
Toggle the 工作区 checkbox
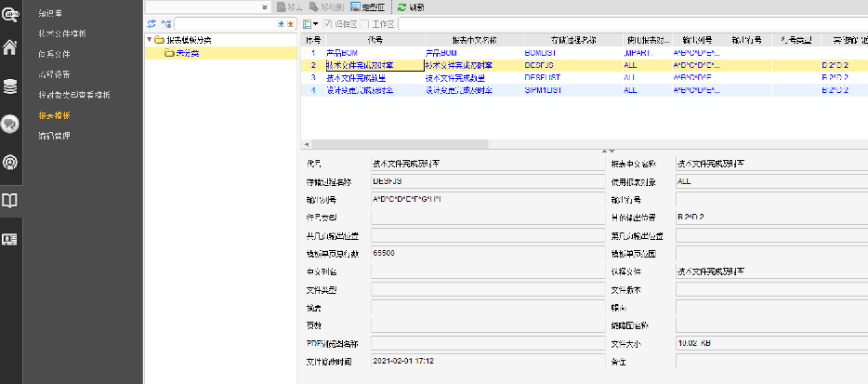click(364, 24)
